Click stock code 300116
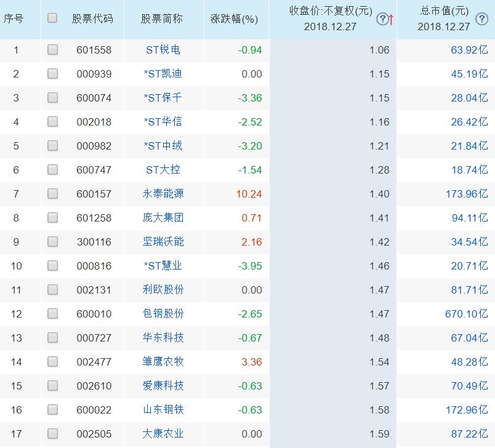The image size is (495, 448). (94, 242)
